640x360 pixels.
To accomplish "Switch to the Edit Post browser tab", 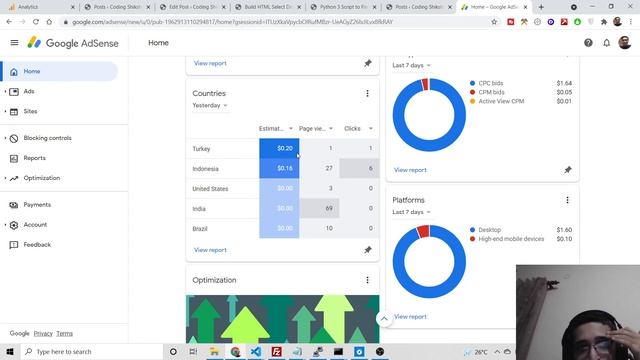I will pyautogui.click(x=192, y=7).
